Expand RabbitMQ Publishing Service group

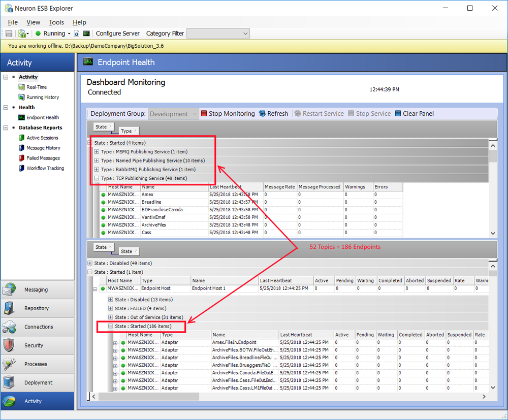pyautogui.click(x=97, y=169)
